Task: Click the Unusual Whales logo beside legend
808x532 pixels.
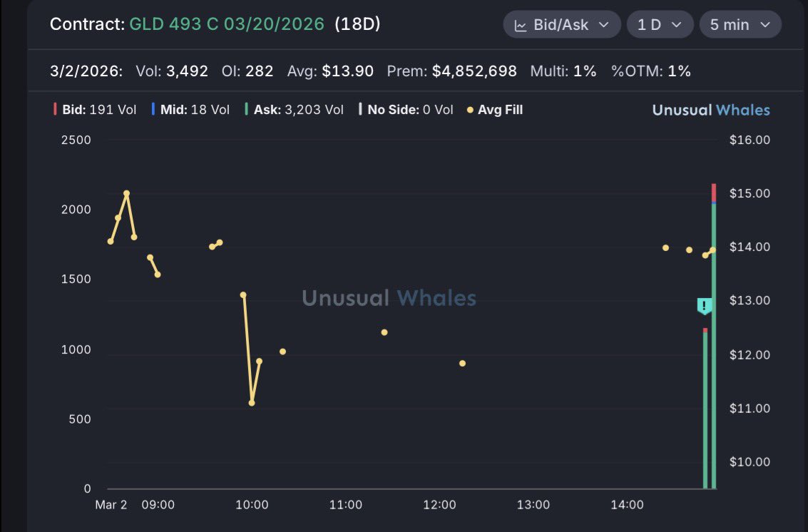Action: (711, 110)
